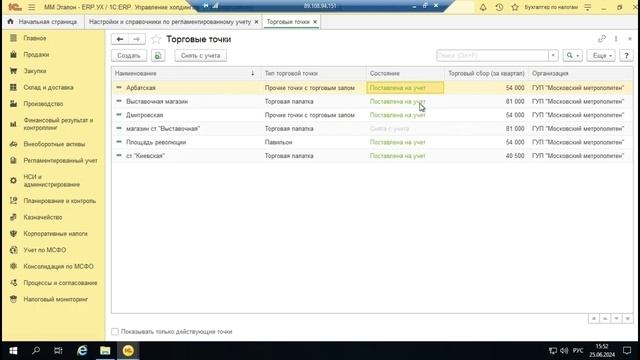Add Торговые точки to favorites star
The width and height of the screenshot is (640, 360).
click(x=156, y=39)
